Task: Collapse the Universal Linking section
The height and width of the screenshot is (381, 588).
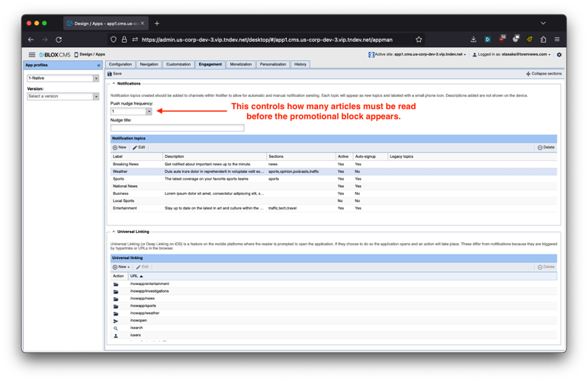Action: click(114, 232)
